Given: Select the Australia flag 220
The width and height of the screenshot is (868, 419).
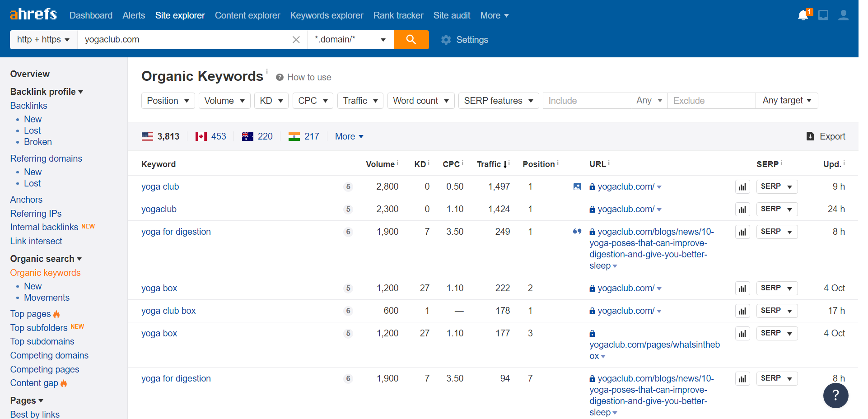Looking at the screenshot, I should coord(257,136).
